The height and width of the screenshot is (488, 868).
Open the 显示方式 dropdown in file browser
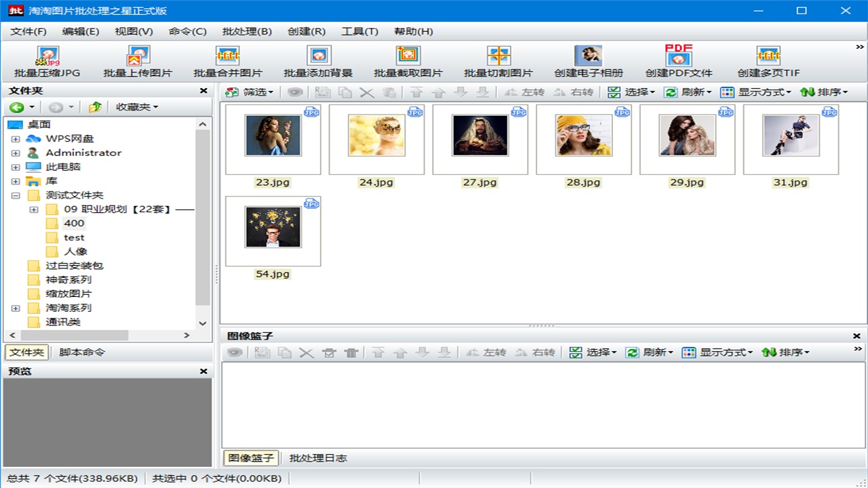pos(756,92)
